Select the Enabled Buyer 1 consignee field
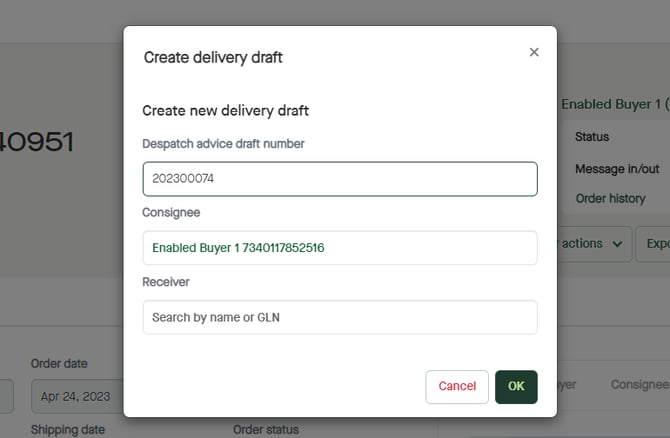The image size is (670, 438). coord(339,248)
